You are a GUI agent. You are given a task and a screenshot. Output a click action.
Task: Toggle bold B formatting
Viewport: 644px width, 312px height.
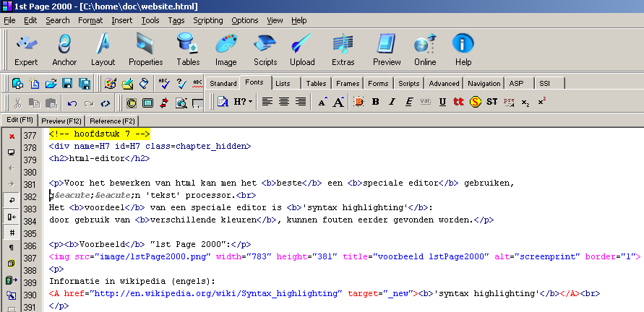(375, 102)
